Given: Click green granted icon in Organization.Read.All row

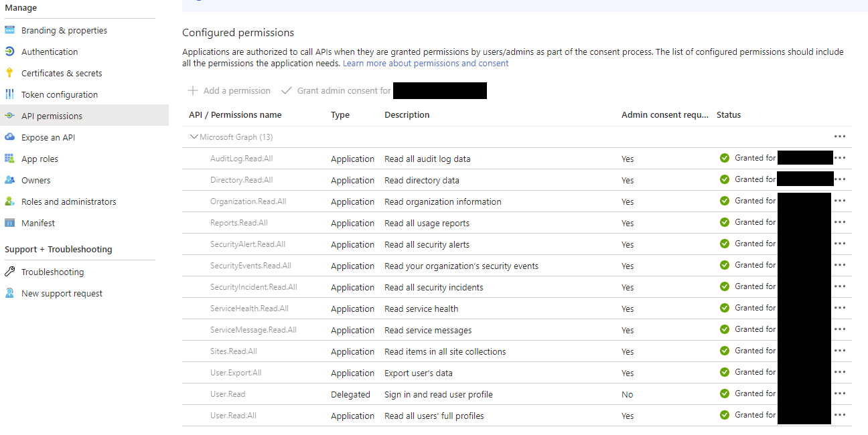Looking at the screenshot, I should coord(725,201).
